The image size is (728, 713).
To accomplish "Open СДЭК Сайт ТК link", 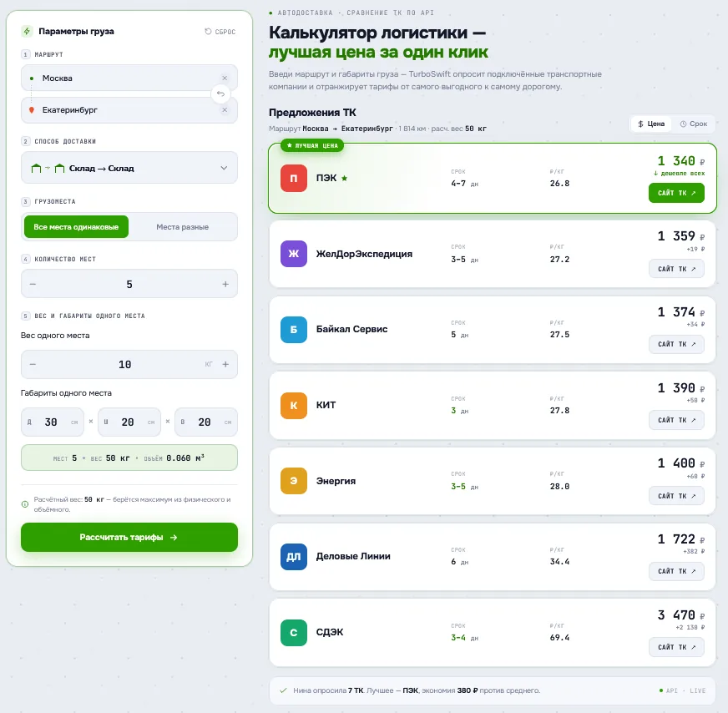I will tap(676, 648).
